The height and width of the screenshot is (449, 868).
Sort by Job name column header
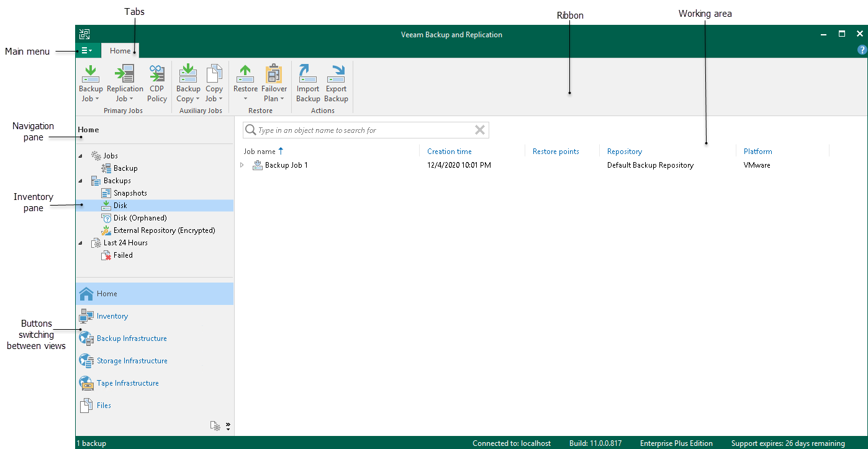[x=260, y=152]
